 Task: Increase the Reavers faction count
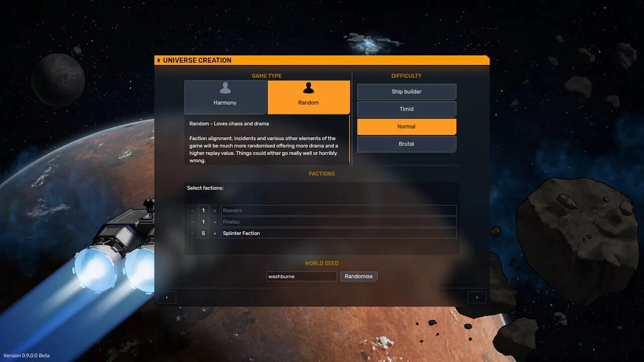tap(215, 211)
